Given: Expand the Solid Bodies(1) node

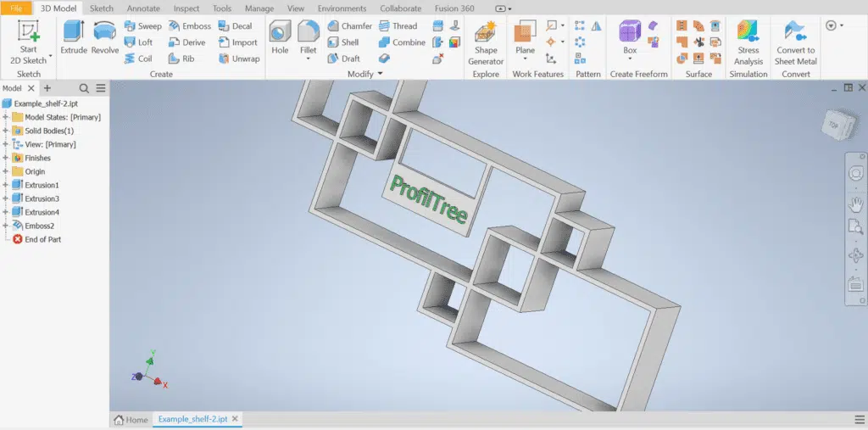Looking at the screenshot, I should point(6,131).
